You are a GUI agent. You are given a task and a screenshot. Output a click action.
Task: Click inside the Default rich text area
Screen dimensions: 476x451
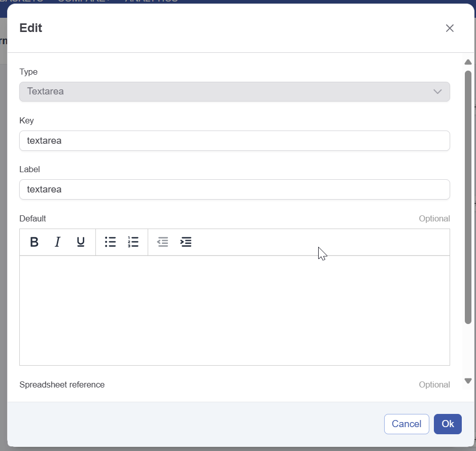tap(234, 310)
